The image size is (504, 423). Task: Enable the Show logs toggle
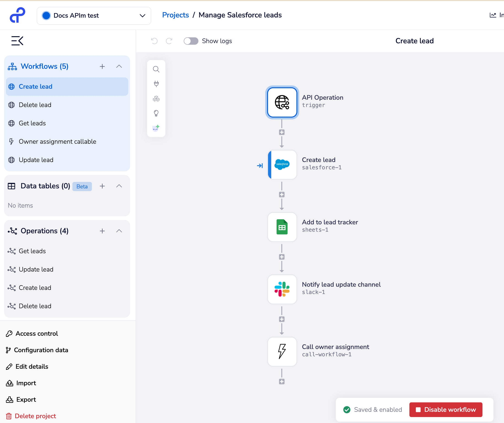click(191, 41)
